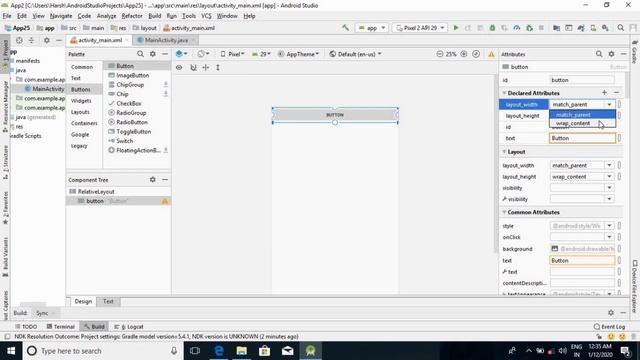Open the style attribute dropdown
The width and height of the screenshot is (640, 360).
[x=609, y=226]
